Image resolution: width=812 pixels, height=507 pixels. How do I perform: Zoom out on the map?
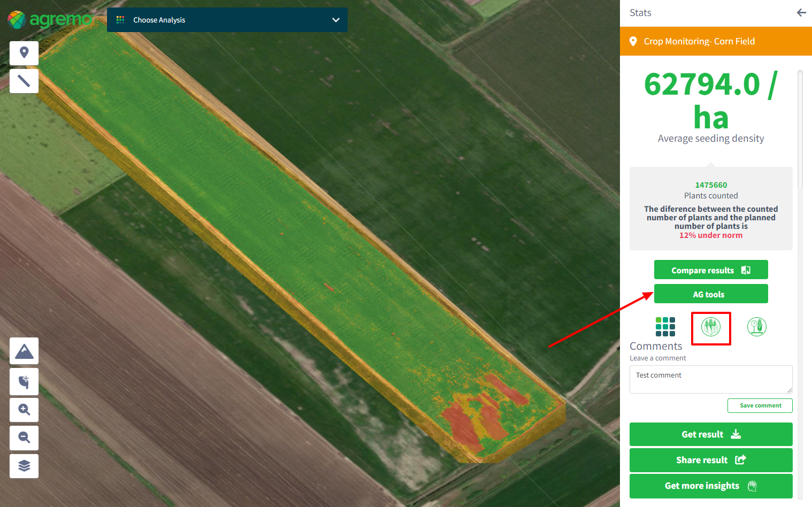click(24, 437)
